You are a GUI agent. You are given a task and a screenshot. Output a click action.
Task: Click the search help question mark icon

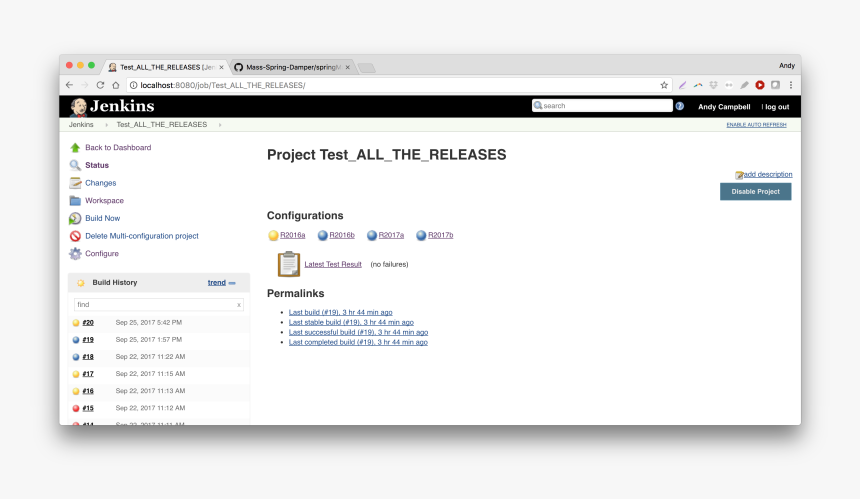pos(680,106)
